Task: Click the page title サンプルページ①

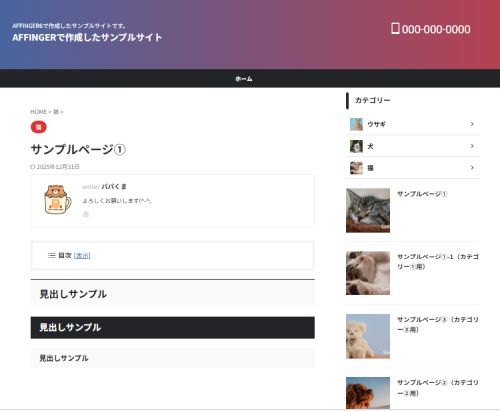Action: [x=78, y=149]
